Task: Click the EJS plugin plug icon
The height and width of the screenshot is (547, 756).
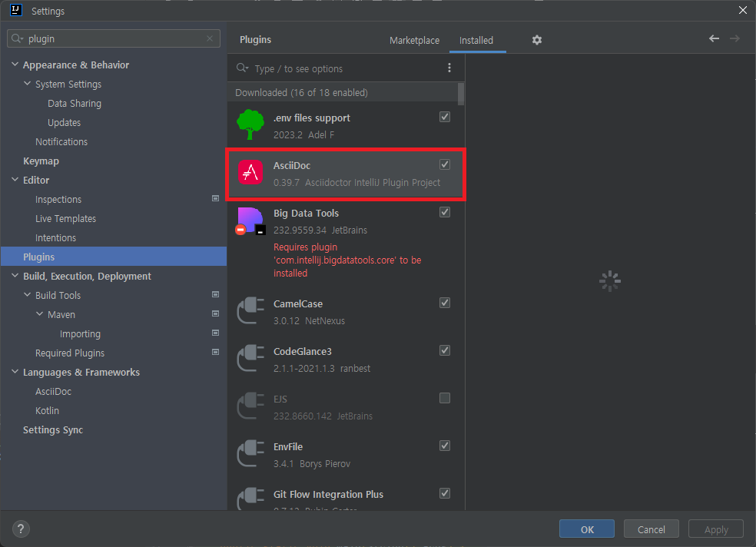Action: click(250, 406)
